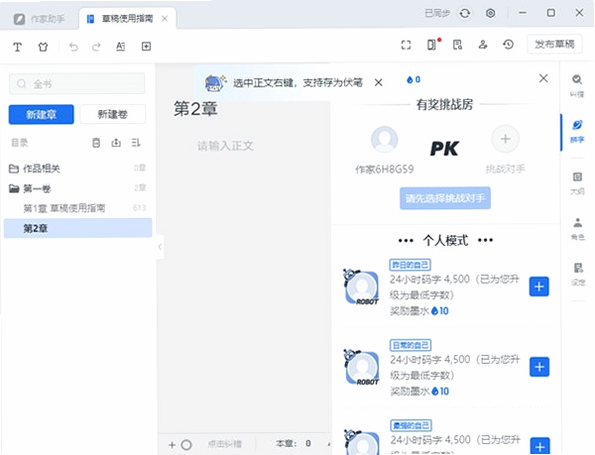Click the 请先选择挑战对手 button
The image size is (595, 455).
tap(445, 198)
